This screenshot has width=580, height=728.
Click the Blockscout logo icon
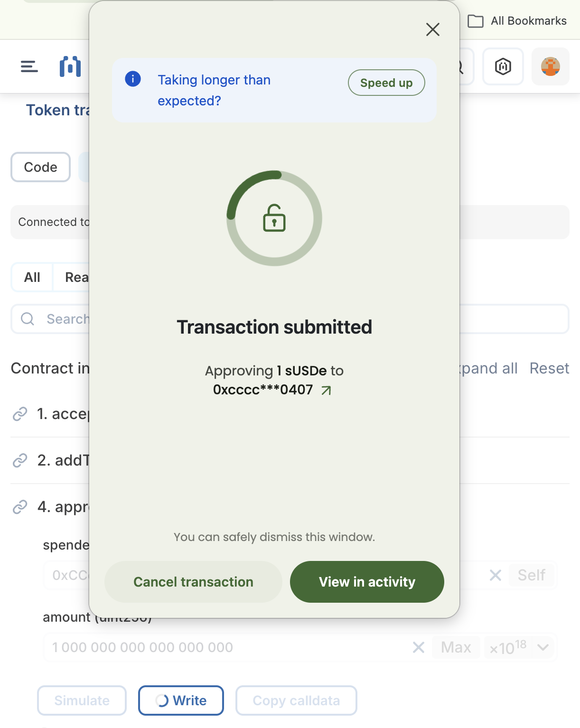pos(70,66)
